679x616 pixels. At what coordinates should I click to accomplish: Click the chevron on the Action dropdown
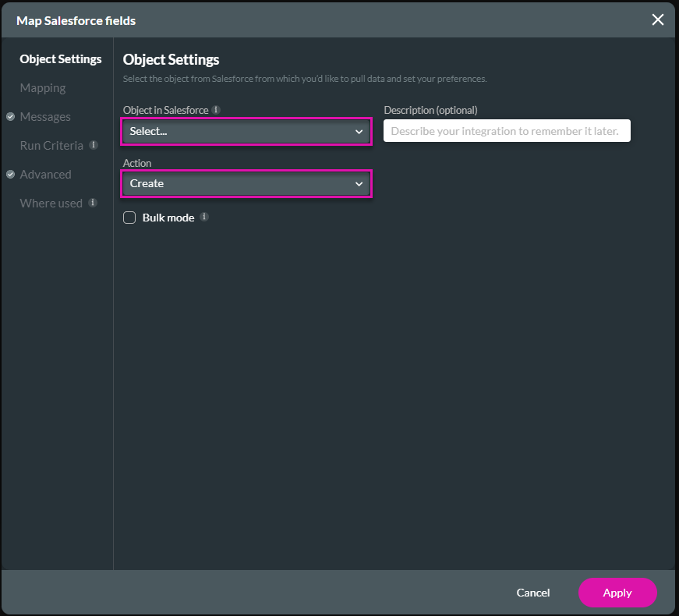tap(359, 183)
